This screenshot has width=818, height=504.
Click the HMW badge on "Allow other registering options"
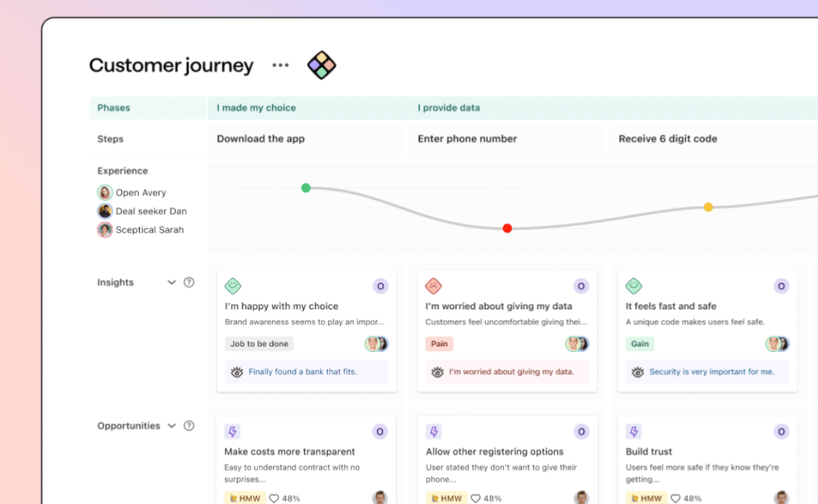click(446, 498)
